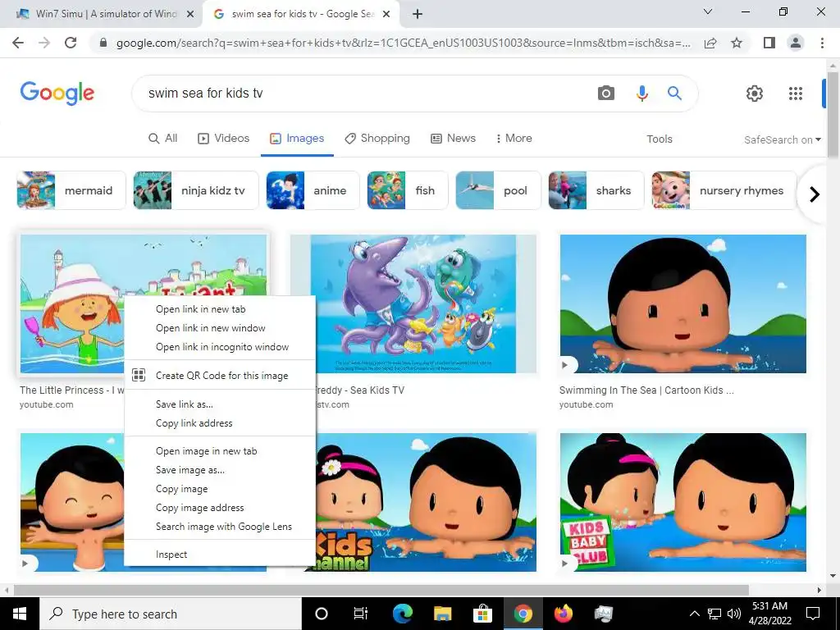Close the swim sea for kids tv tab
This screenshot has height=630, width=840.
(x=386, y=14)
